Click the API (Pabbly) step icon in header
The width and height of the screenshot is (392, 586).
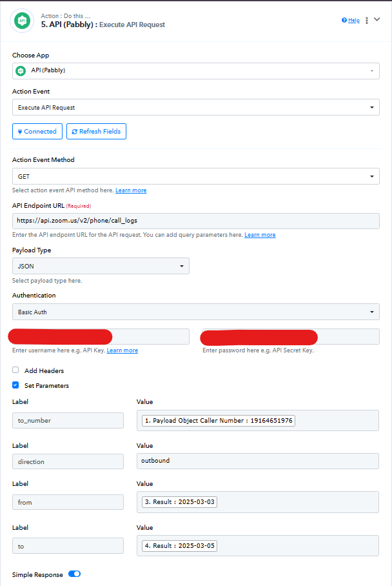tap(22, 21)
